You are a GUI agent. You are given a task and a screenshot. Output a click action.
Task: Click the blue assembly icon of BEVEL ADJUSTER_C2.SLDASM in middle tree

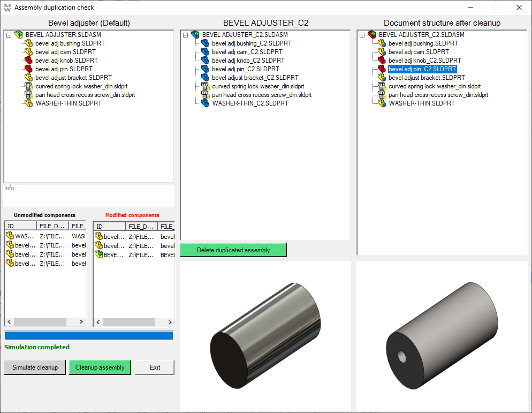(195, 35)
